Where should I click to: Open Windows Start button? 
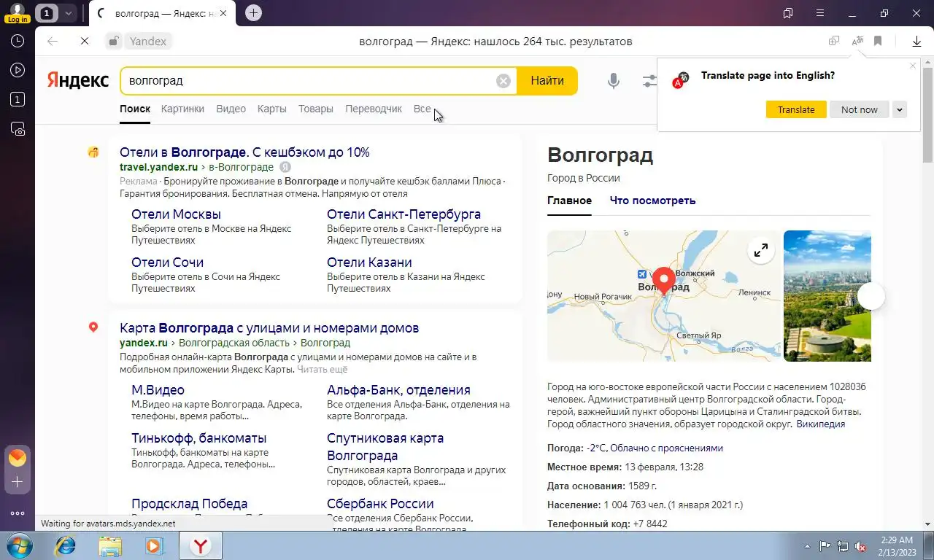[x=18, y=545]
